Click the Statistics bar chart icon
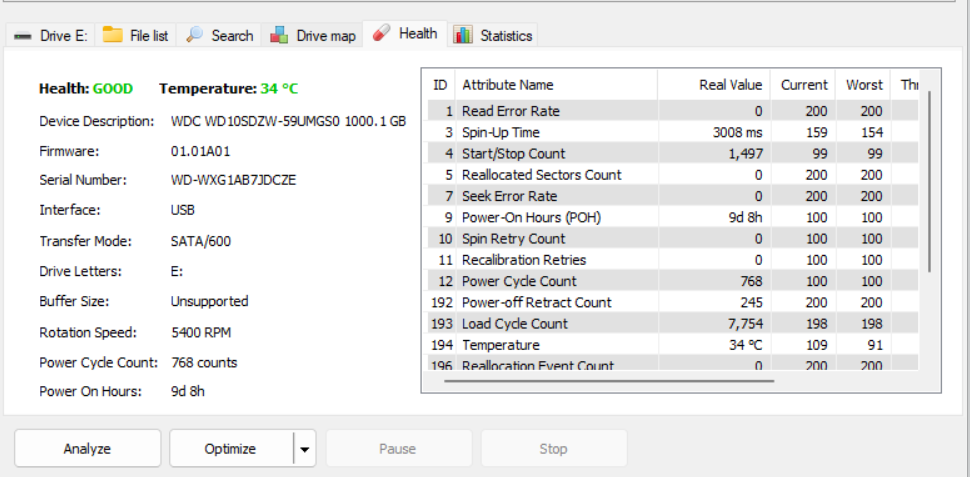Image resolution: width=970 pixels, height=477 pixels. (463, 35)
